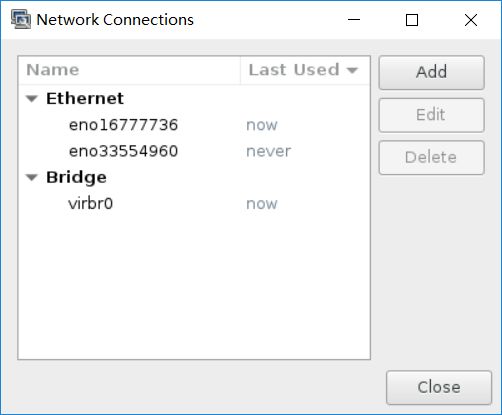Viewport: 502px width, 415px height.
Task: Minimize the Network Connections window
Action: (354, 20)
